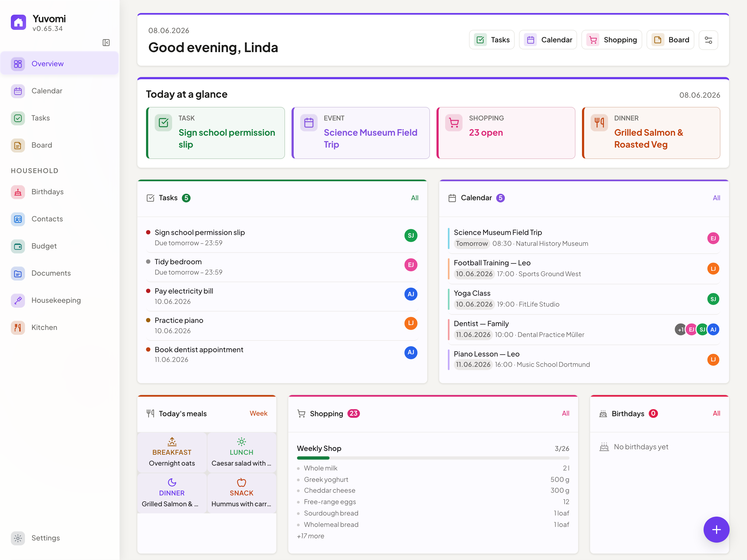Click EJ avatar on Science Museum Field Trip event
Viewport: 747px width, 560px height.
click(713, 238)
